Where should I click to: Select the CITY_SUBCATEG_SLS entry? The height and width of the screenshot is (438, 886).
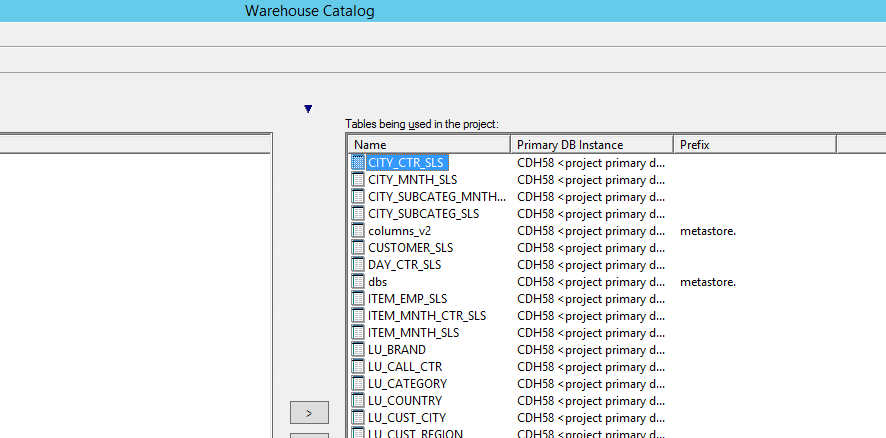tap(423, 213)
